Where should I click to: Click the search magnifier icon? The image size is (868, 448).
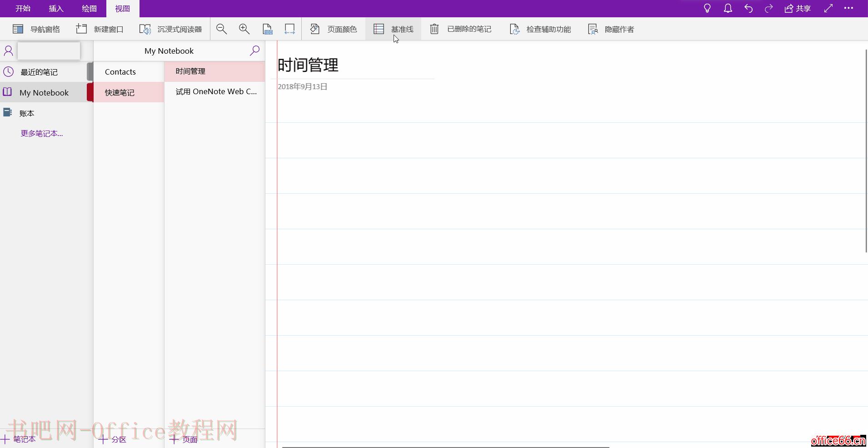[254, 50]
